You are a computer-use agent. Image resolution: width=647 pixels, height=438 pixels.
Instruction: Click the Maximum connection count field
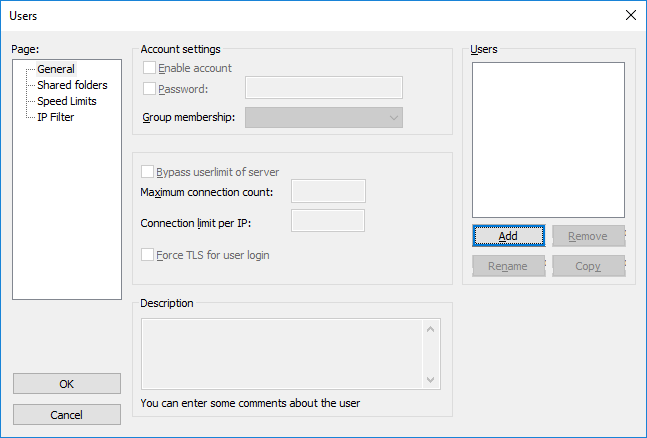(328, 191)
